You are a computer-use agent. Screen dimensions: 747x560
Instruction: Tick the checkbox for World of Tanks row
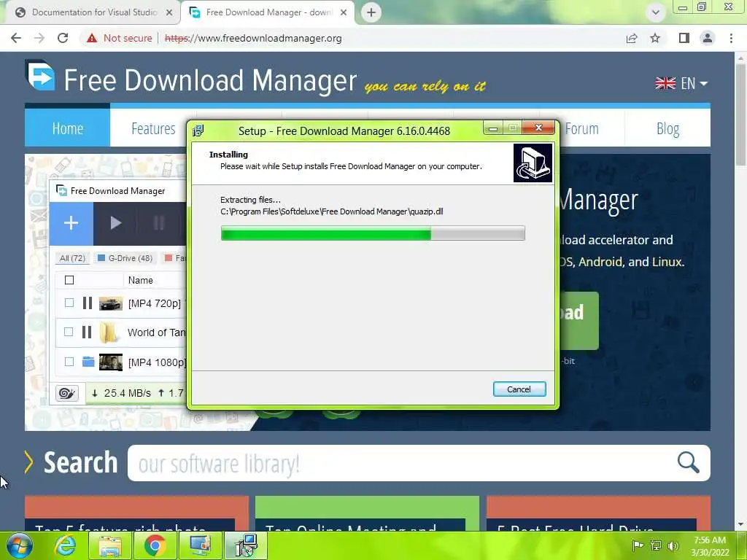pos(69,332)
